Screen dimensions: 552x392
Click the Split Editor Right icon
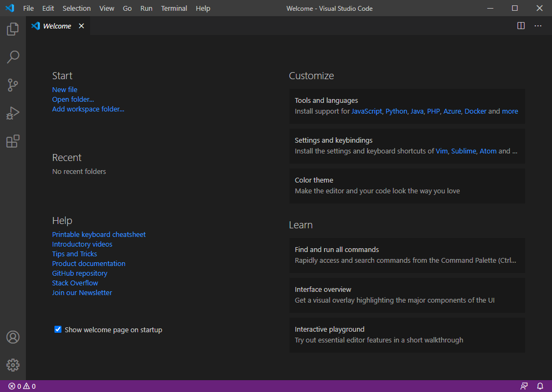point(521,26)
